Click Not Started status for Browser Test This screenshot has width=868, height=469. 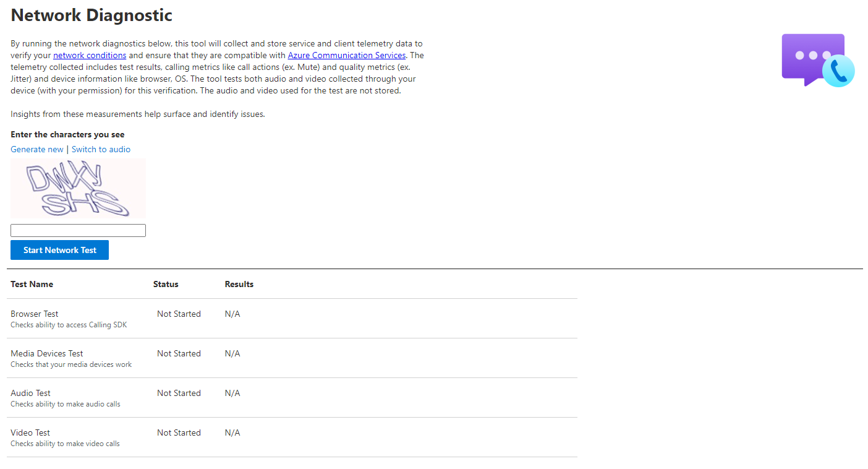(x=179, y=314)
